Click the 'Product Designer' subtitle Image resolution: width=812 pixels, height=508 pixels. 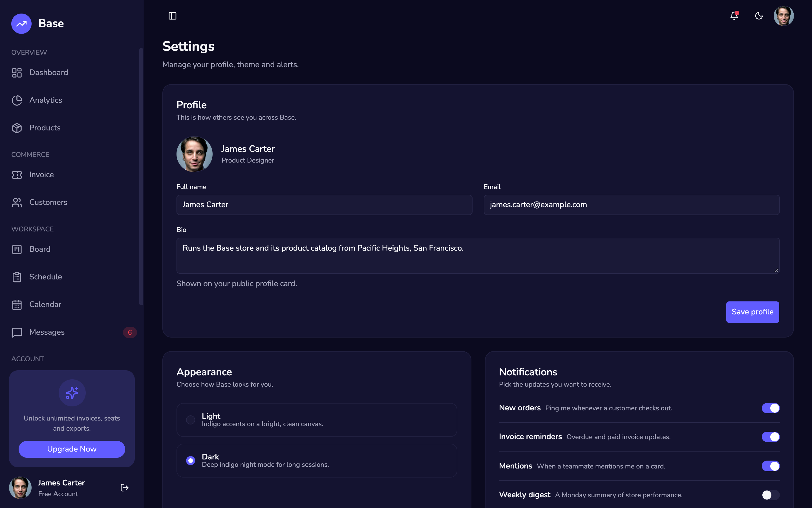pyautogui.click(x=248, y=161)
